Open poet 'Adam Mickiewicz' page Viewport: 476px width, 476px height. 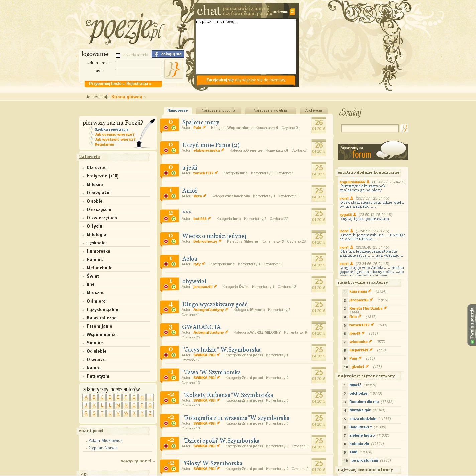(x=106, y=441)
